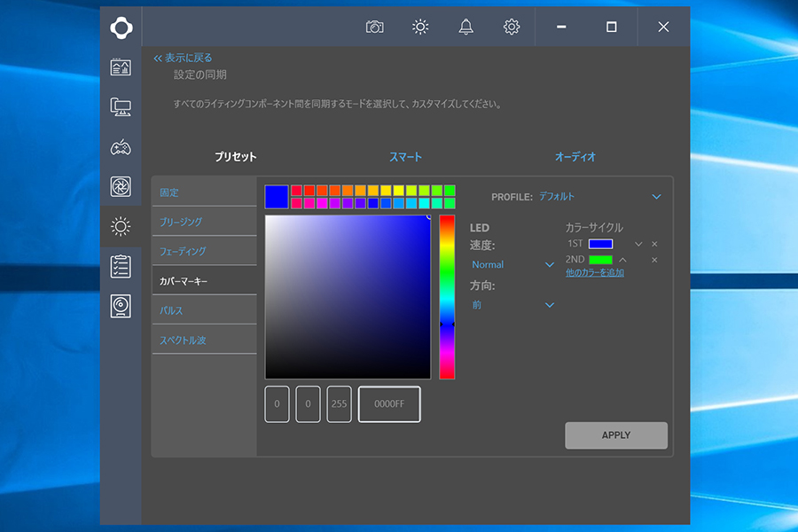Open the gear settings icon in header
Viewport: 798px width, 532px height.
pos(512,27)
